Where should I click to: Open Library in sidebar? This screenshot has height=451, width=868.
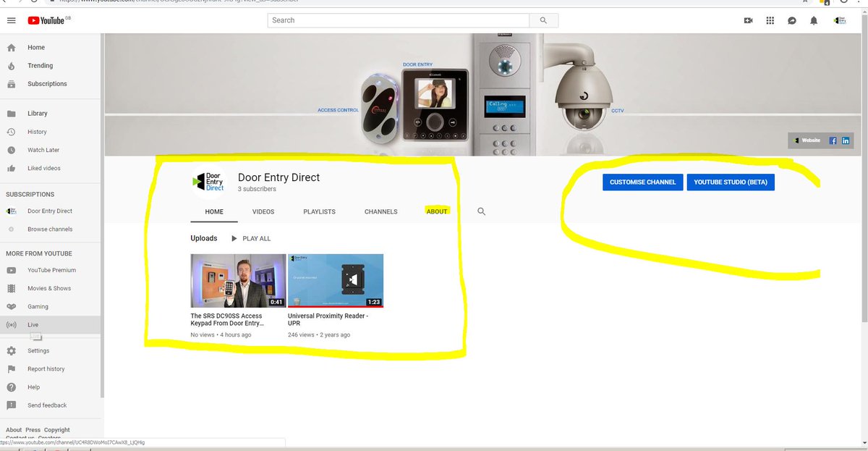click(51, 114)
